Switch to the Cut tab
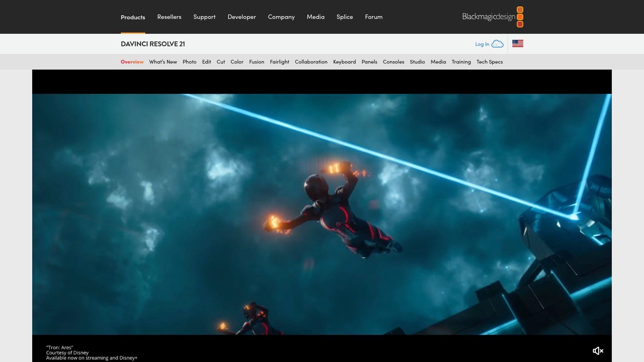 click(221, 62)
